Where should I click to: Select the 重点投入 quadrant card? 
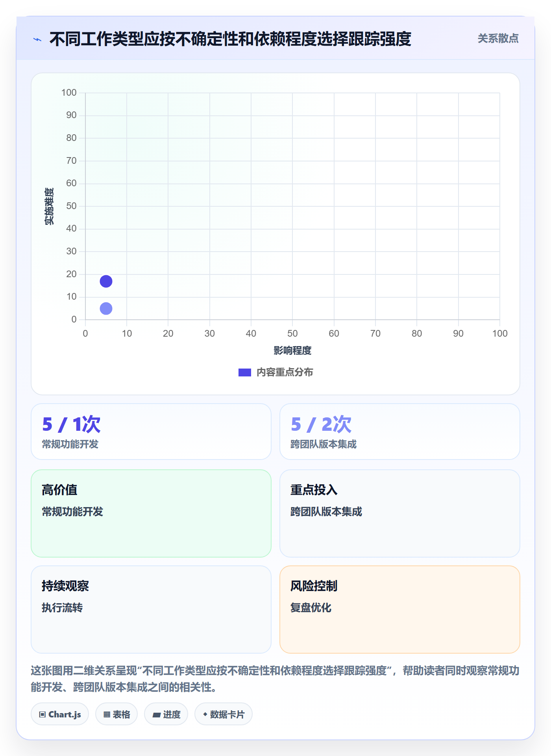(x=400, y=513)
